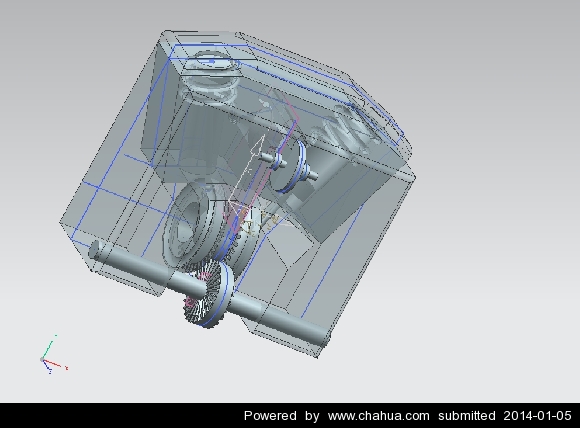Viewport: 580px width, 428px height.
Task: Click the submitted 2014-01-05 date text
Action: coord(505,416)
